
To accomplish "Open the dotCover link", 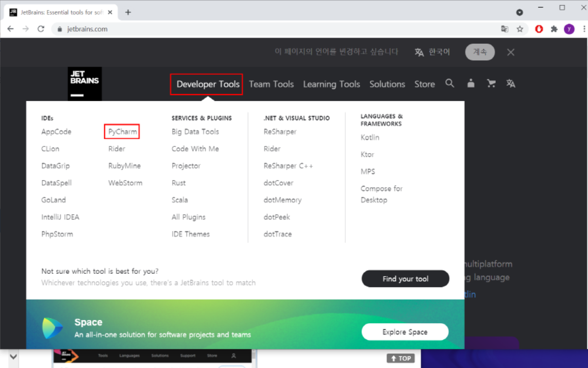I will pyautogui.click(x=278, y=183).
